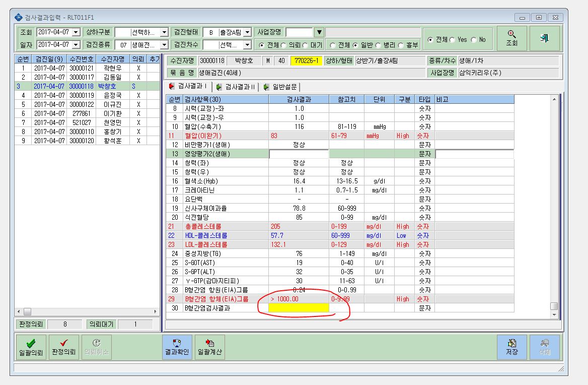Click the exit door icon button

pos(545,38)
